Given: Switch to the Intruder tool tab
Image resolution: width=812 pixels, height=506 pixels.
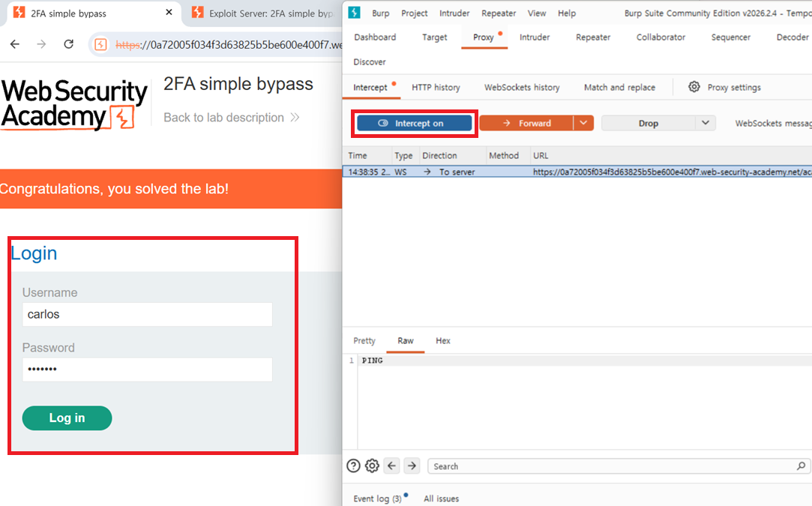Looking at the screenshot, I should pyautogui.click(x=535, y=37).
